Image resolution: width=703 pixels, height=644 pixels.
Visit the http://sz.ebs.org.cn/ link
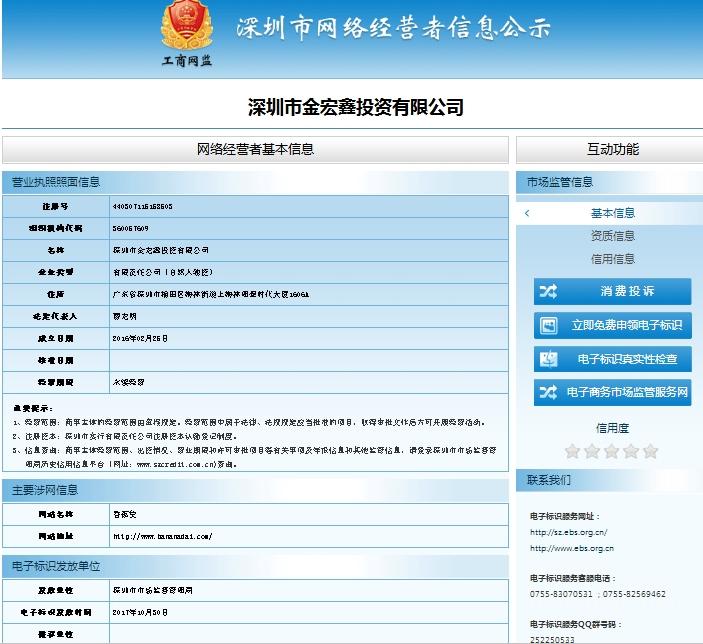click(568, 532)
